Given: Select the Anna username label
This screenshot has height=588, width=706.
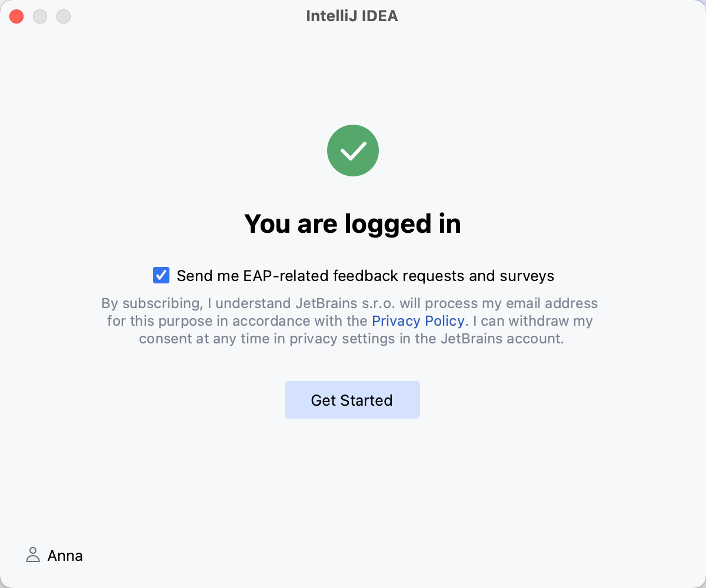Looking at the screenshot, I should (x=65, y=555).
